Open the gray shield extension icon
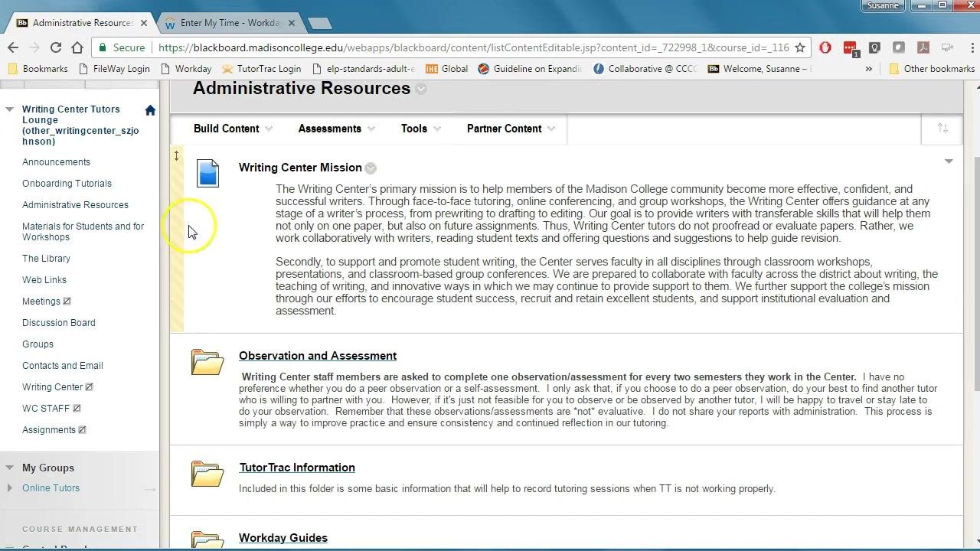This screenshot has width=980, height=551. click(899, 47)
